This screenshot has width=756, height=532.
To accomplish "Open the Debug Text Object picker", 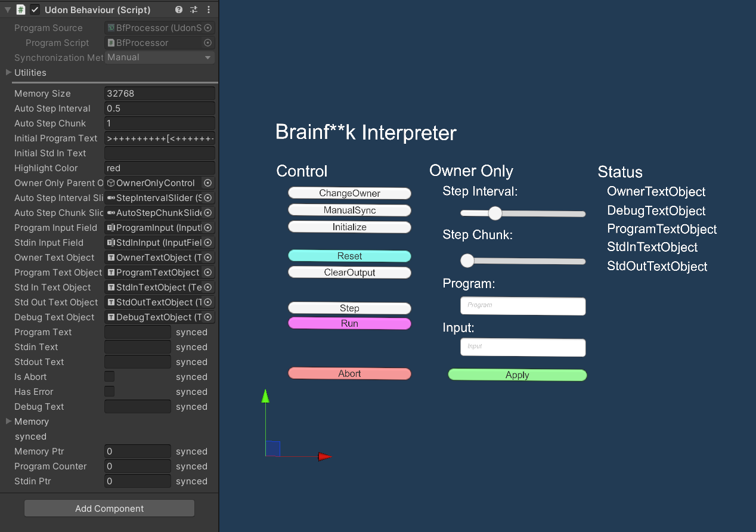I will 208,317.
